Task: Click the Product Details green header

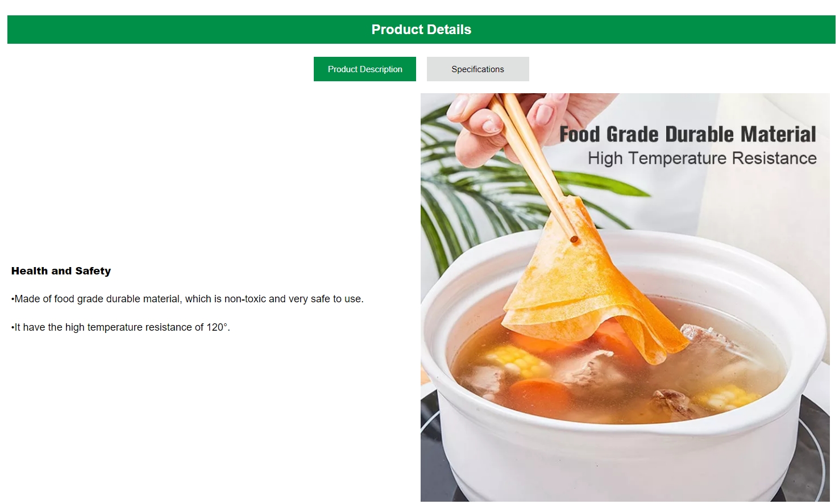Action: tap(421, 30)
